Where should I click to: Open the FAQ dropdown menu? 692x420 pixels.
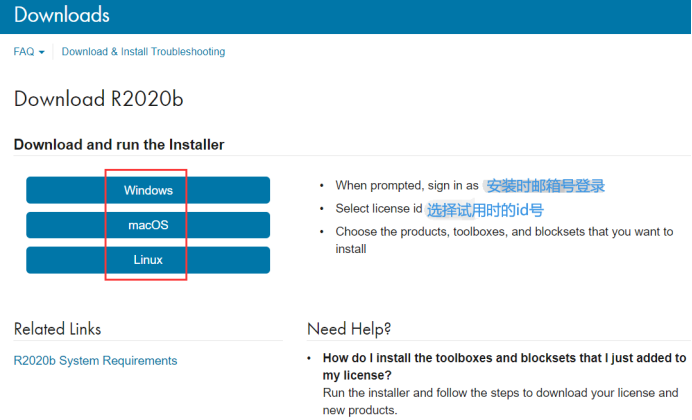coord(29,52)
